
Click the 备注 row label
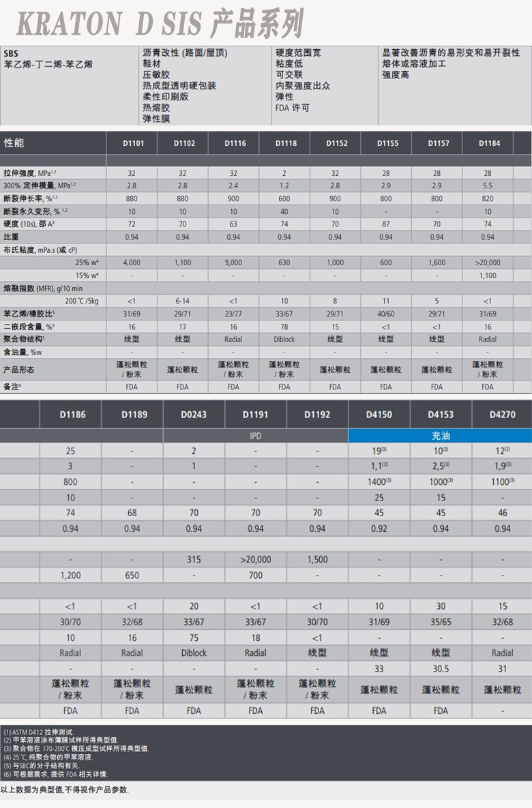pos(12,387)
